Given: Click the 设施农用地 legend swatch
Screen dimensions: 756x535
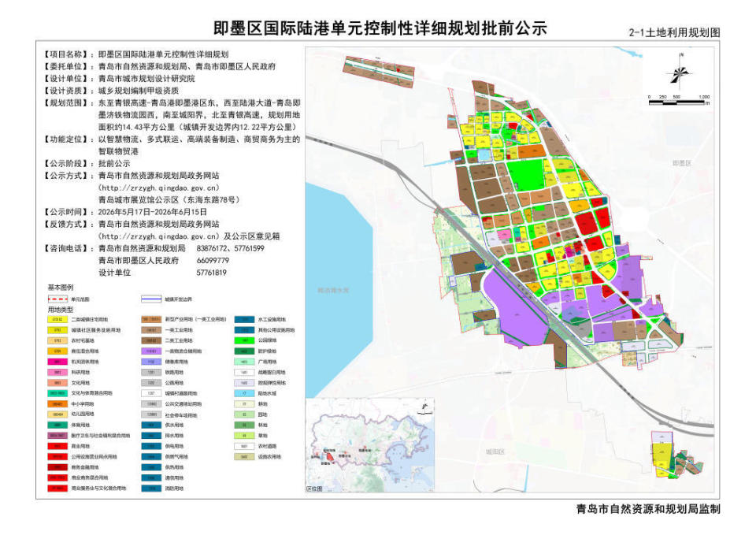Looking at the screenshot, I should (x=244, y=457).
